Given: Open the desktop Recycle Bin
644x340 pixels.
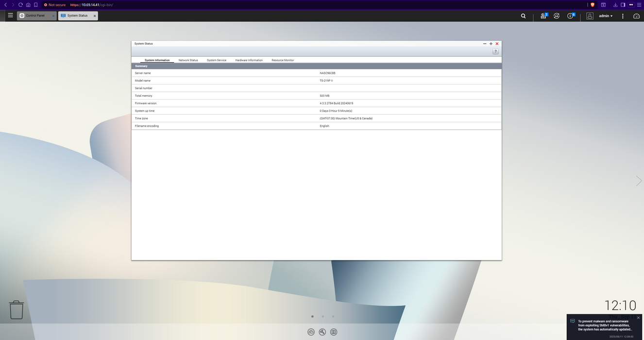Looking at the screenshot, I should [17, 309].
